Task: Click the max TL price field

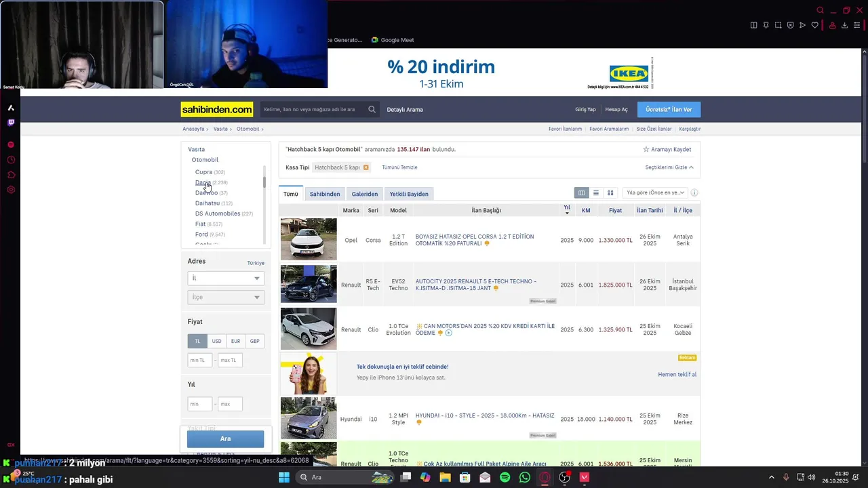Action: (x=230, y=360)
